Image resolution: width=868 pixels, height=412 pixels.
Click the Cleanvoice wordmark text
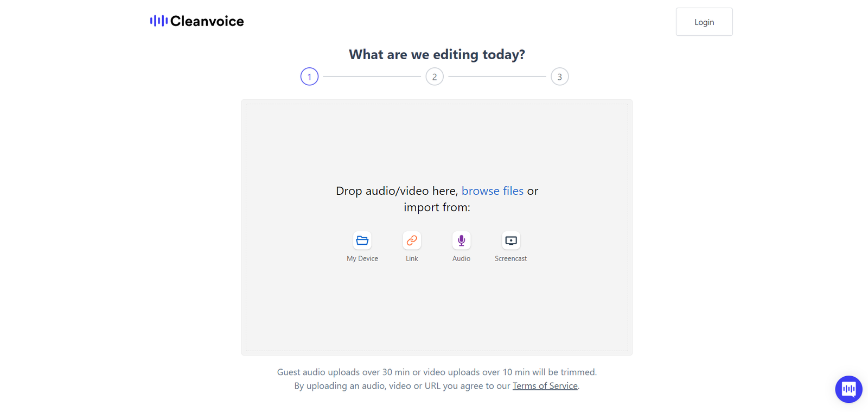coord(207,21)
